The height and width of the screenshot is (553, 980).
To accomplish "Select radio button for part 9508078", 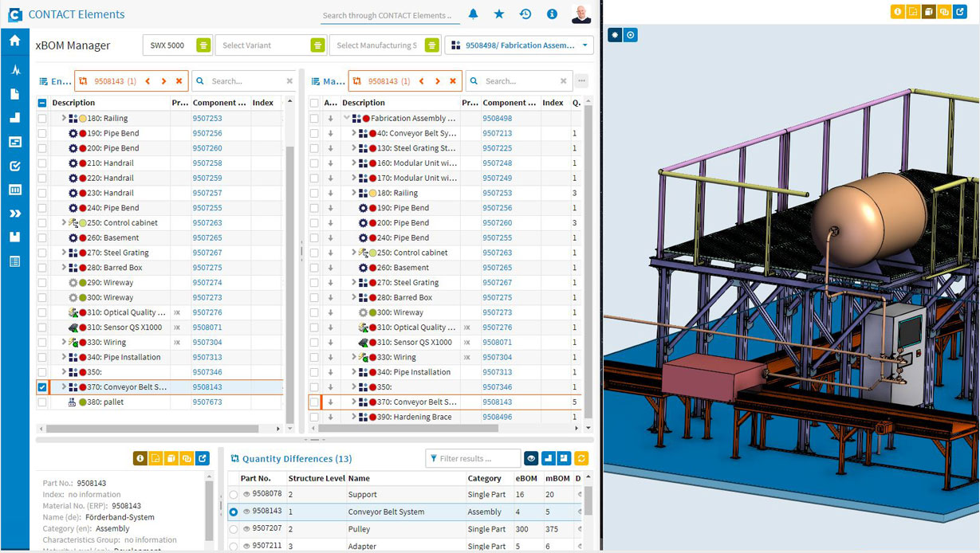I will click(x=234, y=495).
